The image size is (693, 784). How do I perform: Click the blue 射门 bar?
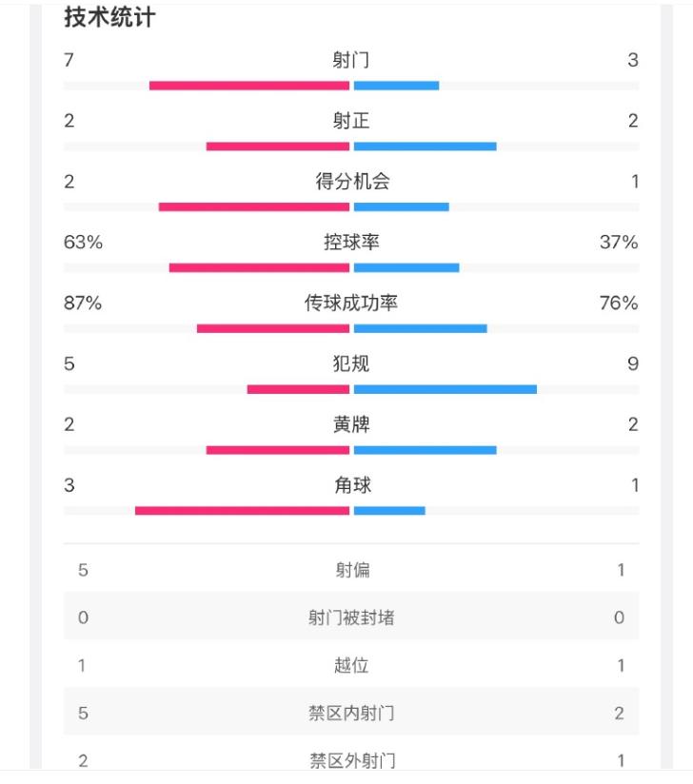(396, 86)
